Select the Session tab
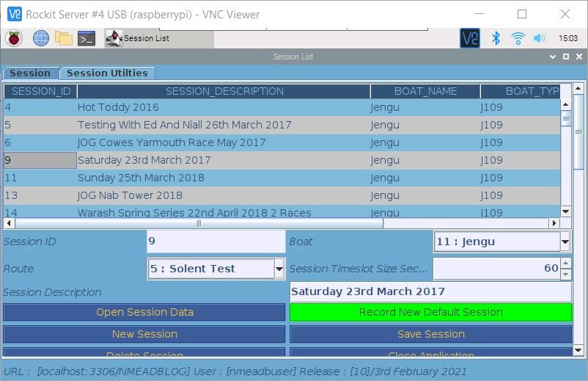Screen dimensions: 588x381 click(30, 73)
